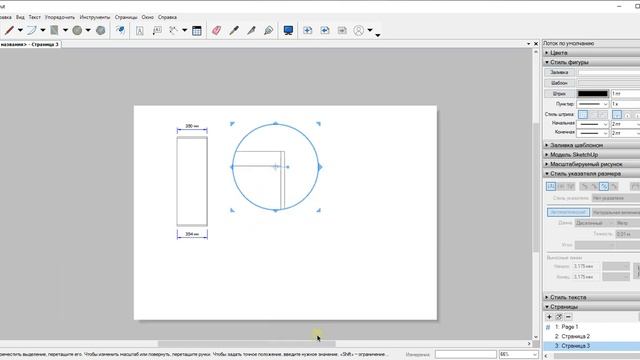Viewport: 640px width, 360px height.
Task: Open the Текст menu
Action: (35, 17)
